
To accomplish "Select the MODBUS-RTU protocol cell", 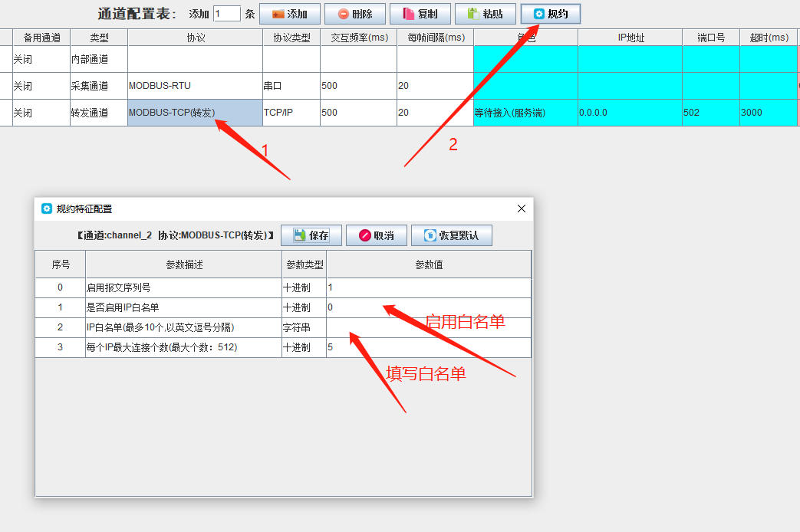I will [195, 86].
